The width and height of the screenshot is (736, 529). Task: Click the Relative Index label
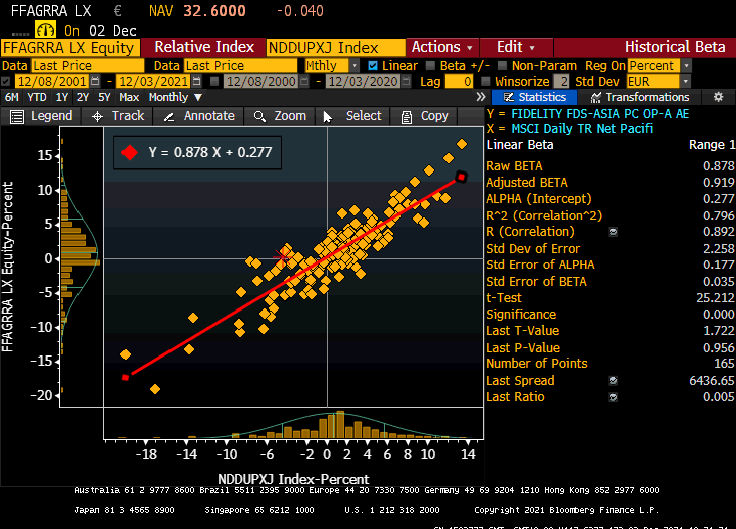204,47
